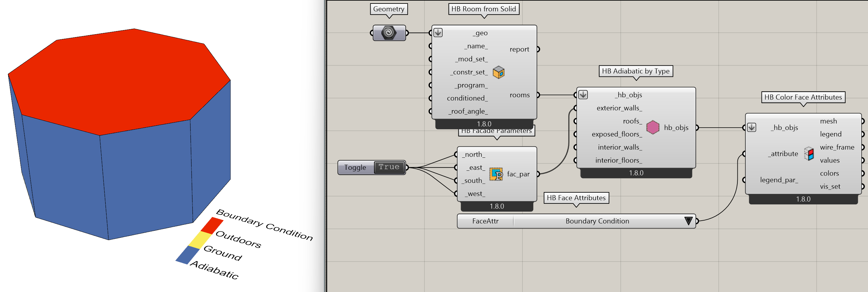Screen dimensions: 868x292
Task: Click the Outdoors legend text
Action: pyautogui.click(x=238, y=239)
